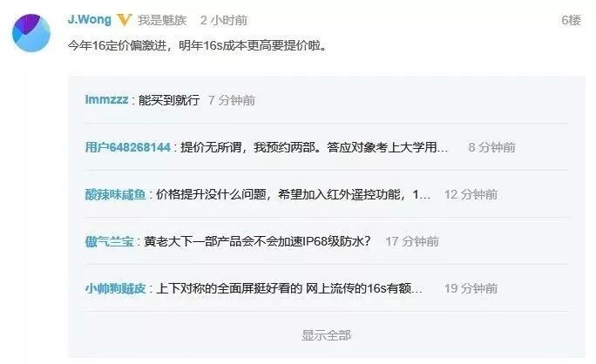Expand the truncated reply about 上下对称的全面屏
Viewport: 596px width, 364px height.
pyautogui.click(x=289, y=288)
